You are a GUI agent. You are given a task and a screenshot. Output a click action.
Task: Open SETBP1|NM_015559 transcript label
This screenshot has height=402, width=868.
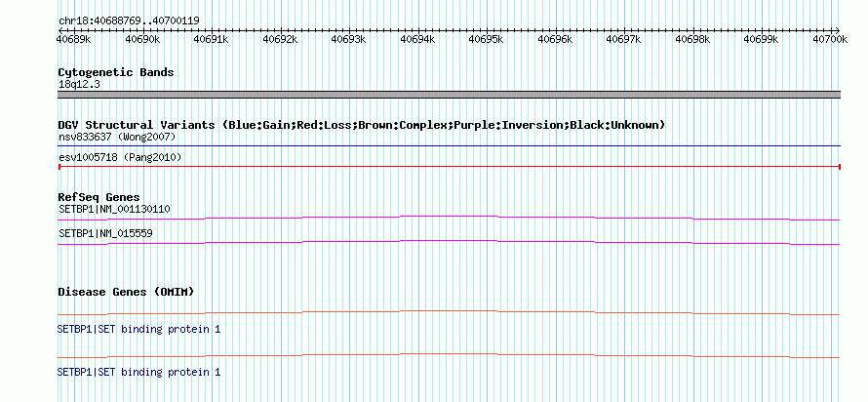click(105, 233)
